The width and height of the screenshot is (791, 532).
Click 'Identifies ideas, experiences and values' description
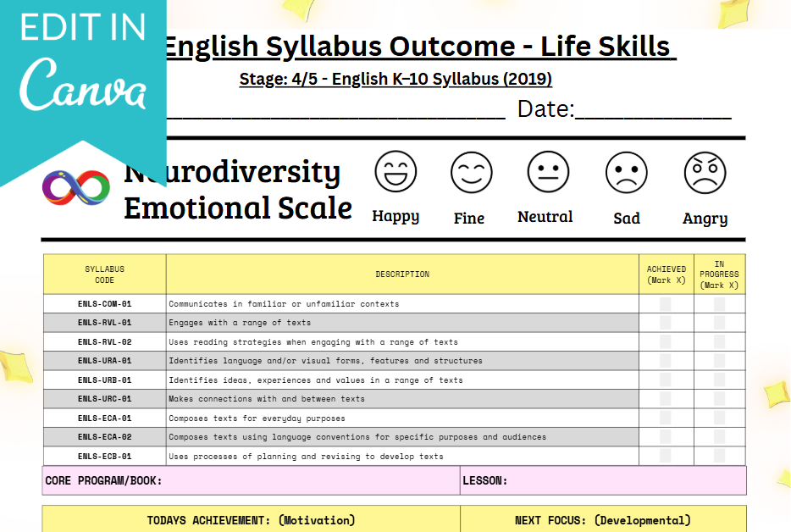pyautogui.click(x=316, y=380)
